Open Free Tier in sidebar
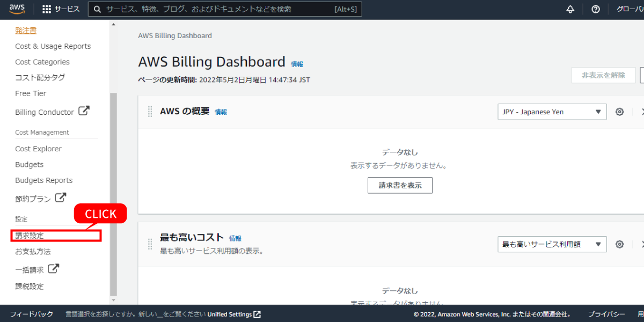The height and width of the screenshot is (322, 644). [x=31, y=93]
